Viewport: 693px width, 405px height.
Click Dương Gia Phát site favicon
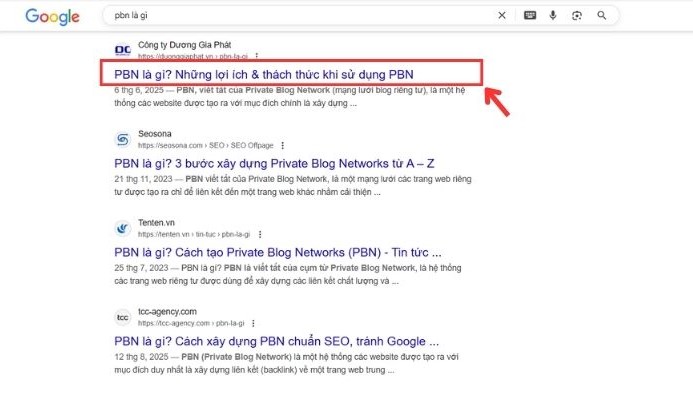pyautogui.click(x=122, y=50)
